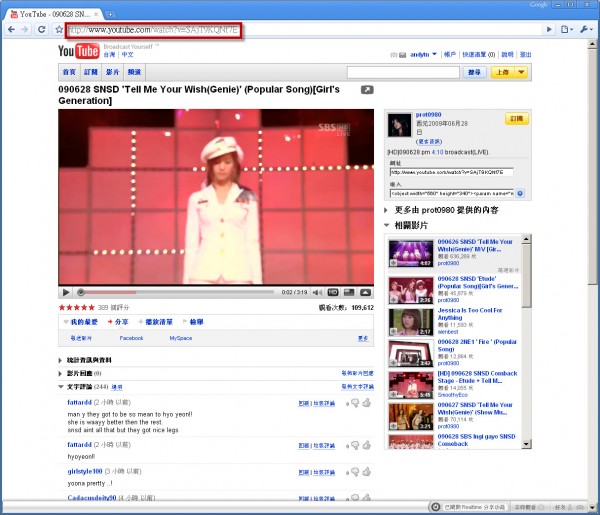
Task: Bookmark the page with the star icon
Action: [x=59, y=29]
